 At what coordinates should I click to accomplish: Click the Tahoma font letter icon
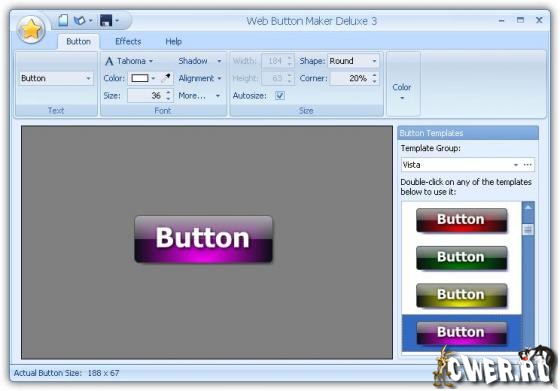click(x=109, y=61)
